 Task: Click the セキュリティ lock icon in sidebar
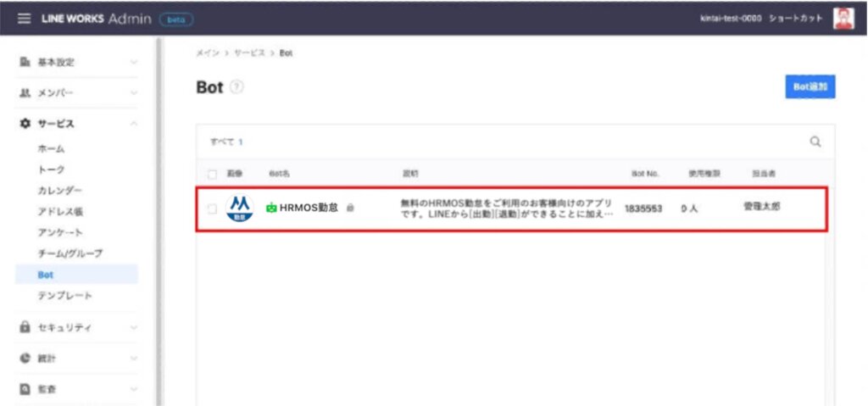click(x=25, y=327)
